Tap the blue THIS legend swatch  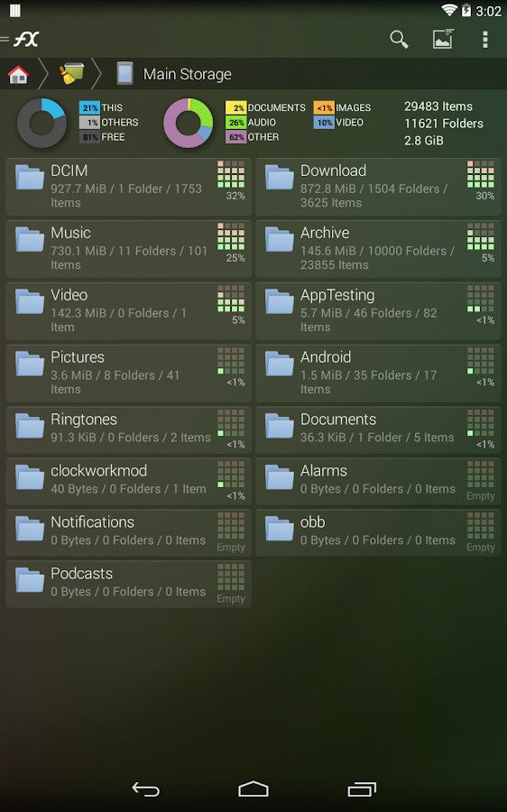89,107
